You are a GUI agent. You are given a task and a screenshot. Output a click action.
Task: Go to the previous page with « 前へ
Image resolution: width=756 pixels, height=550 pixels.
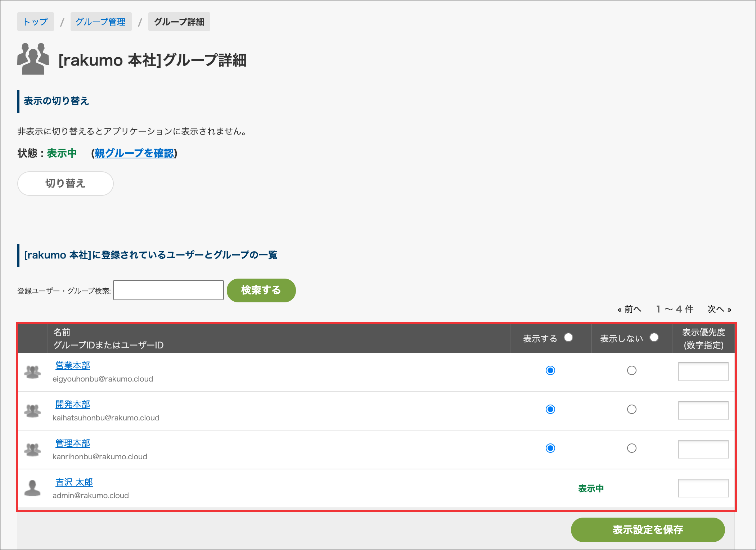[x=629, y=309]
